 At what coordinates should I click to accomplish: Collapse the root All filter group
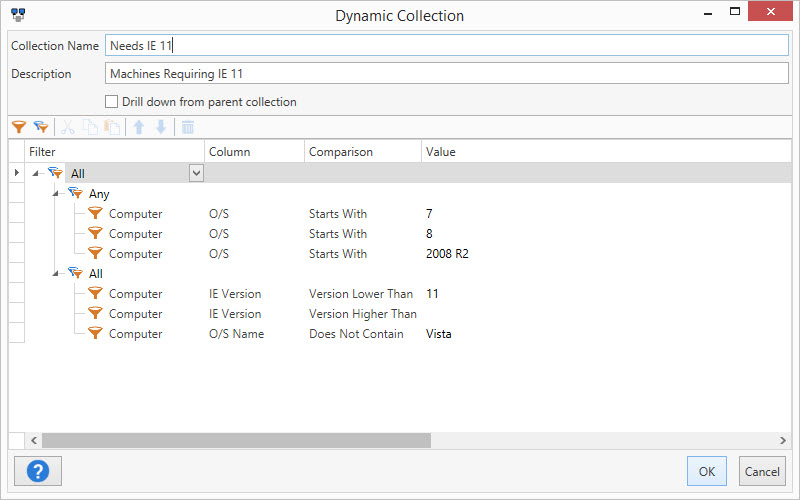(35, 173)
